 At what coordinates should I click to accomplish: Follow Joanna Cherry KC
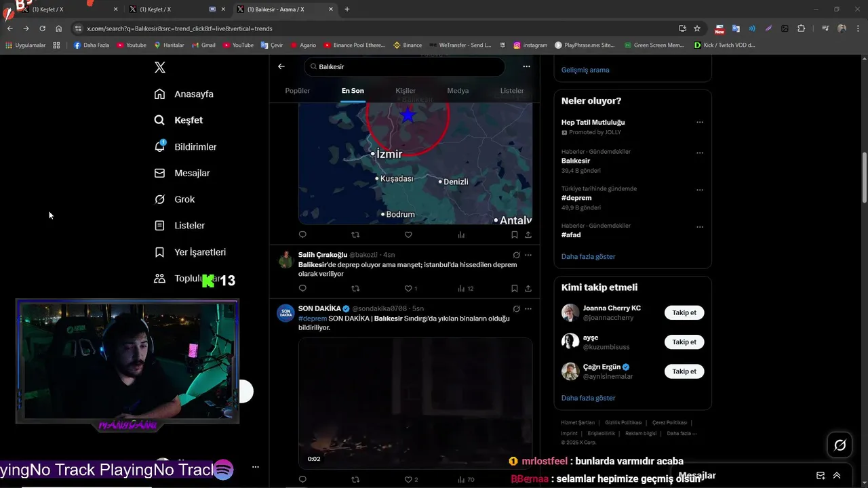[684, 312]
